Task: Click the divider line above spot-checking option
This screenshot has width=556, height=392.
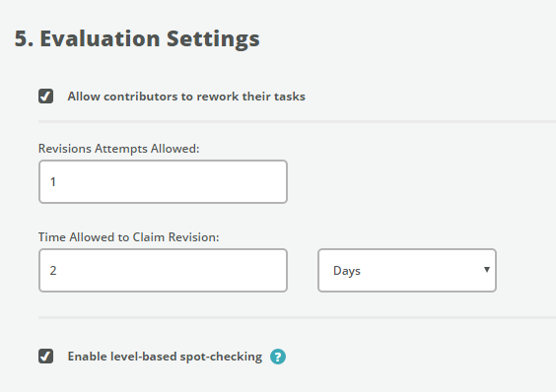Action: coord(297,317)
